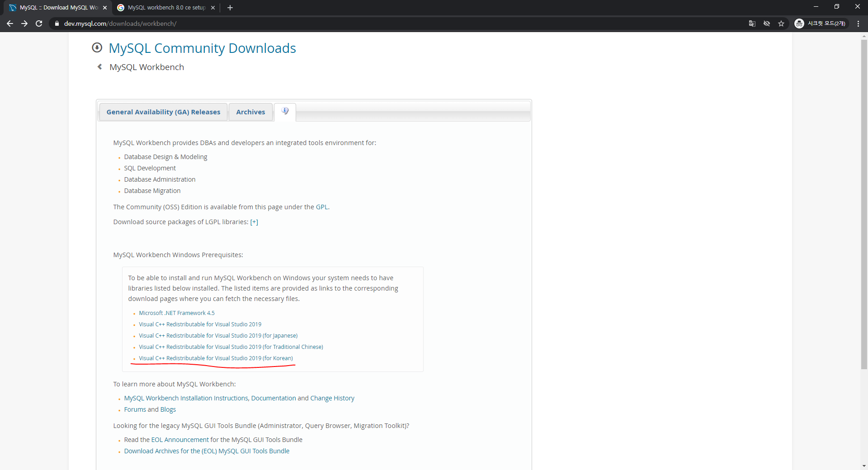Click the address bar URL
Screen dimensions: 868x470
120,23
